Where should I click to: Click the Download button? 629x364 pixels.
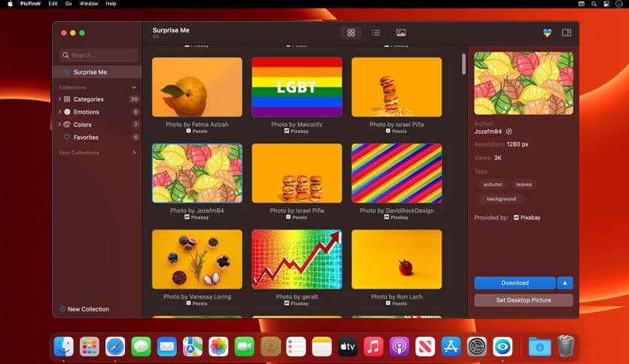pos(515,283)
